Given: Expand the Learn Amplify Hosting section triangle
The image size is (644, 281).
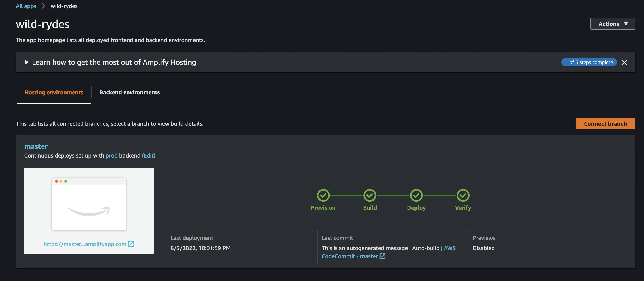Looking at the screenshot, I should (27, 62).
